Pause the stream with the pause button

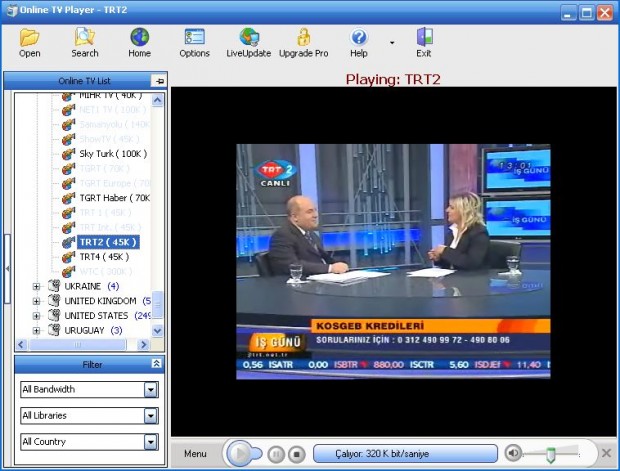tap(276, 454)
